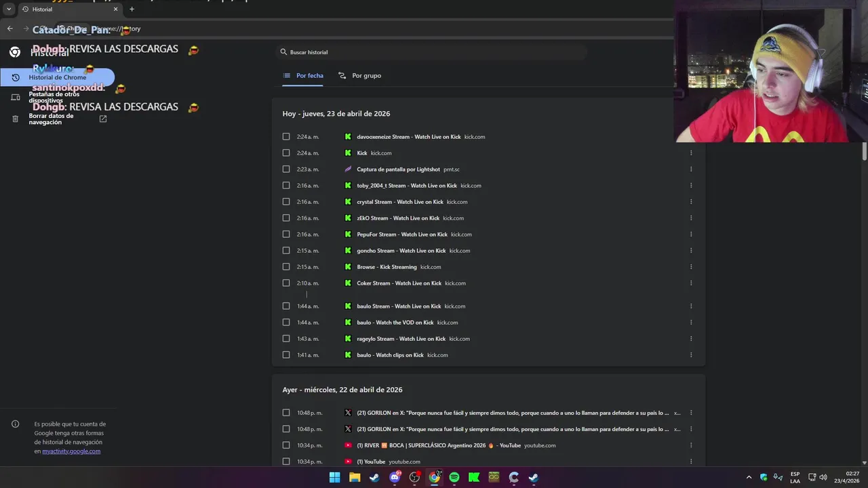This screenshot has width=868, height=488.
Task: Check the davooxeneize Stream history checkbox
Action: (286, 137)
